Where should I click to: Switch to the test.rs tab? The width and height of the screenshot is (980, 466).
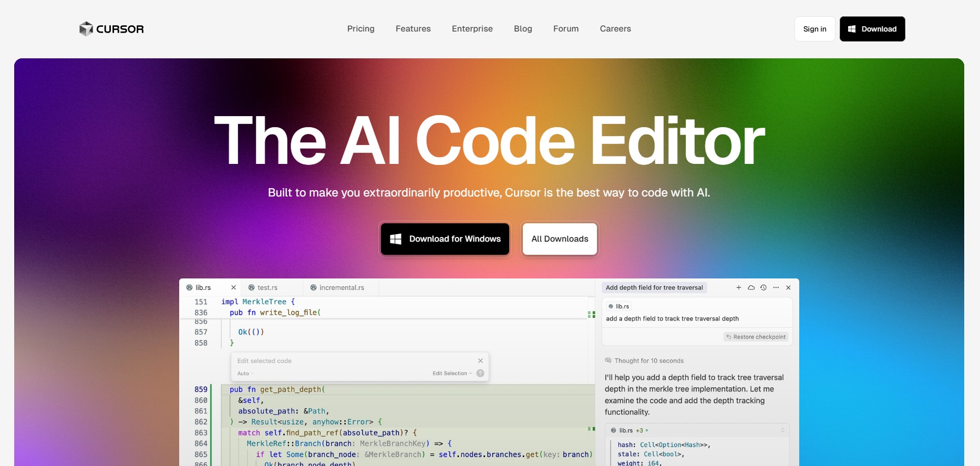coord(272,287)
